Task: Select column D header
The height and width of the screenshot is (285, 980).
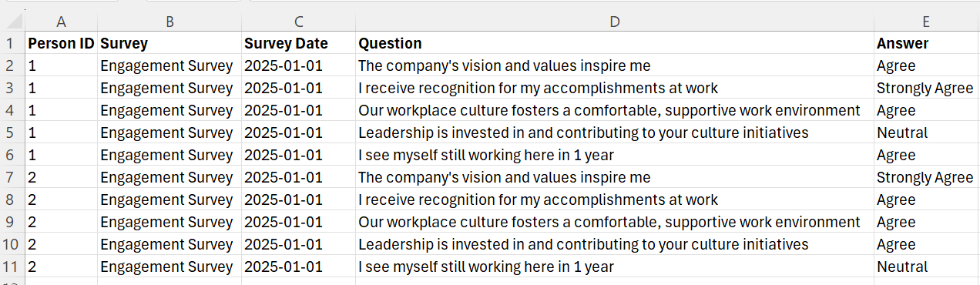Action: [x=614, y=22]
